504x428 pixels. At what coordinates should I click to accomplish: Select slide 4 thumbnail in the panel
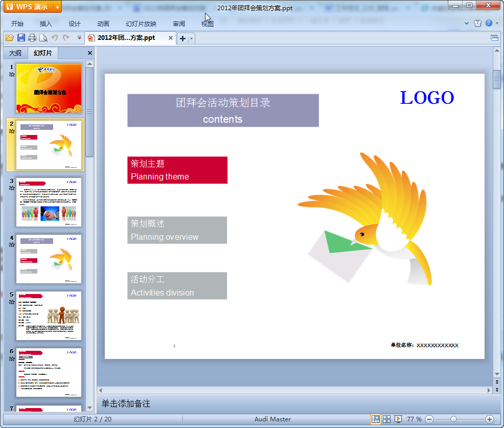point(49,259)
